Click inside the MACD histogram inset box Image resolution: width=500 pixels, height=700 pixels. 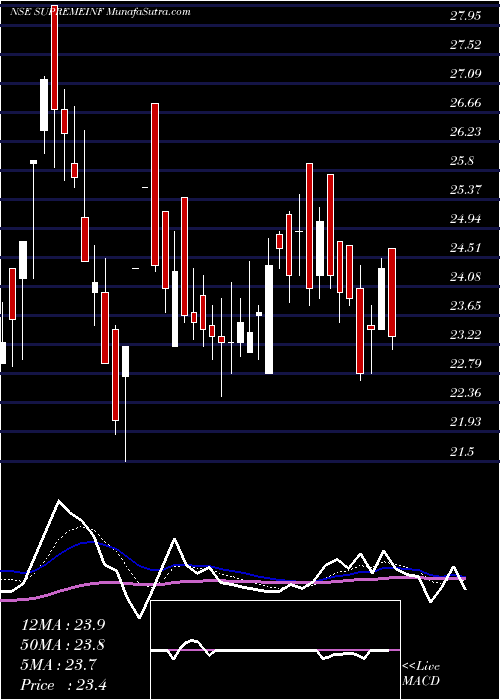coord(275,650)
